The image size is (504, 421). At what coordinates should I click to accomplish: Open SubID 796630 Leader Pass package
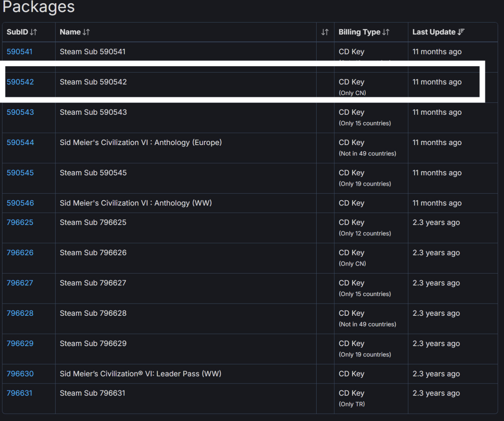20,374
